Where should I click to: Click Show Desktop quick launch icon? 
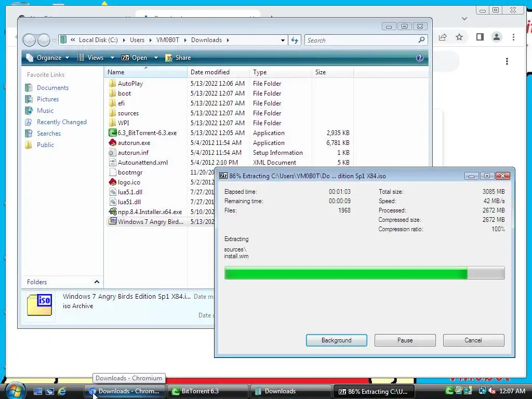[37, 391]
